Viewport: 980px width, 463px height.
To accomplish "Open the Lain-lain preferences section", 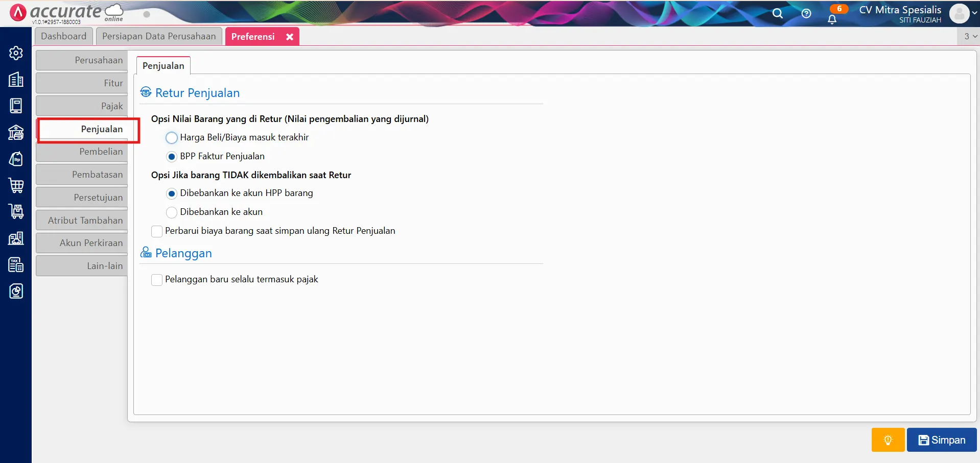I will pos(82,266).
